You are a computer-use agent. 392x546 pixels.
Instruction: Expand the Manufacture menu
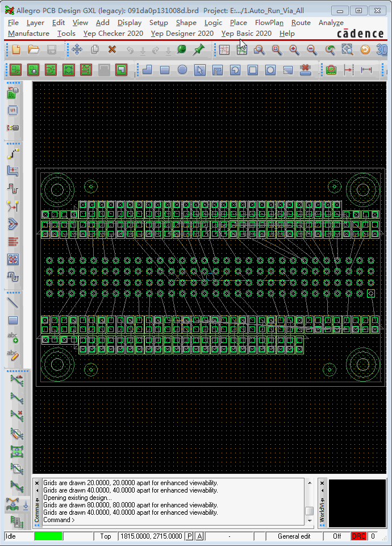[x=28, y=34]
